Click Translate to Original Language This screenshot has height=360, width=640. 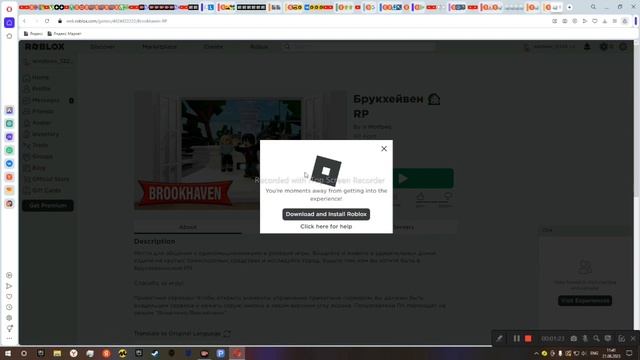[x=182, y=333]
